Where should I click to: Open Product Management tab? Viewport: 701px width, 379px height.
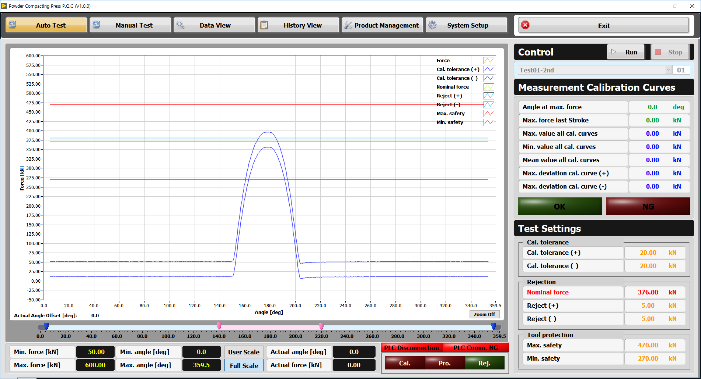pos(383,25)
